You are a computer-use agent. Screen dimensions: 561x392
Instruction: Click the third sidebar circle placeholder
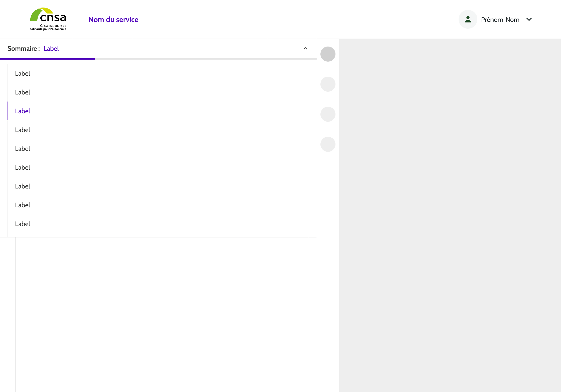tap(328, 114)
